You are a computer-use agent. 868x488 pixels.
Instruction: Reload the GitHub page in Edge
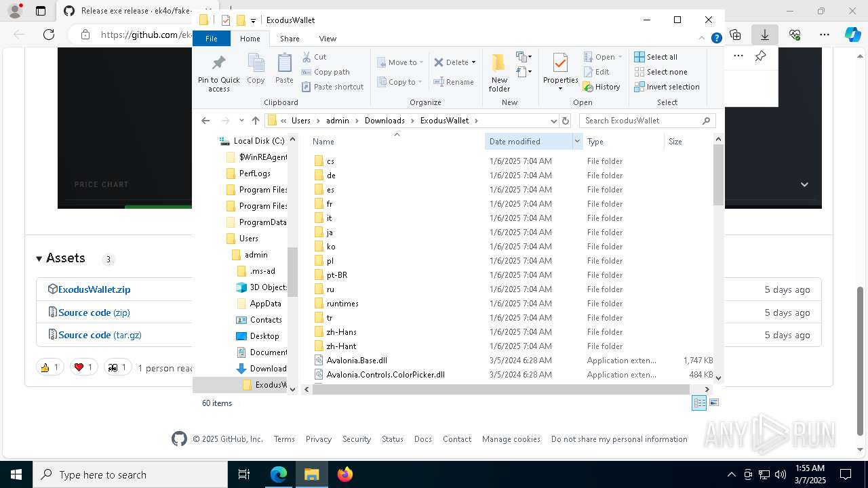[49, 35]
